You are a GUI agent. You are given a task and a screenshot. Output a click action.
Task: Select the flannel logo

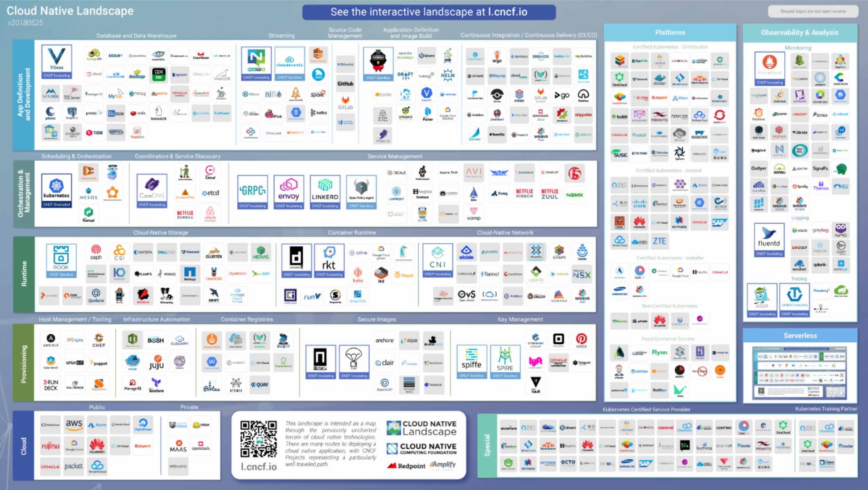pyautogui.click(x=490, y=274)
